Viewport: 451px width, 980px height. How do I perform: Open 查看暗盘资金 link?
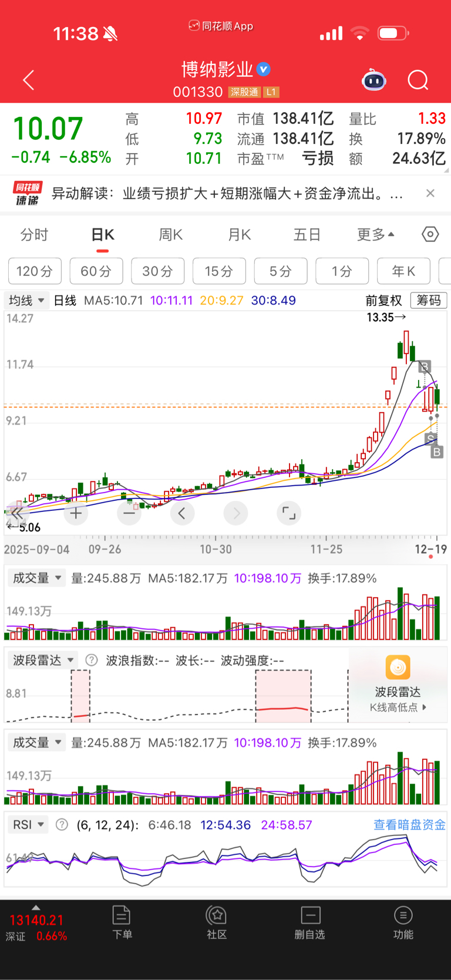(410, 824)
